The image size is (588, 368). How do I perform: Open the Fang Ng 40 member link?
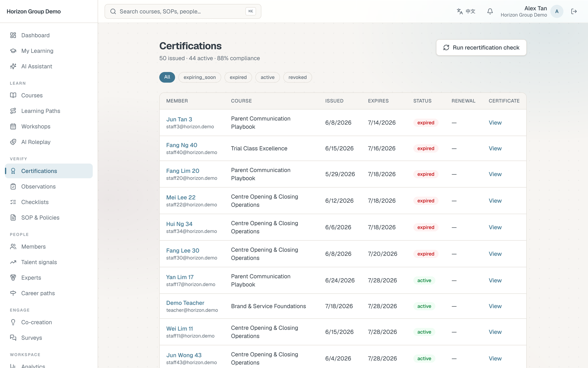(x=182, y=145)
